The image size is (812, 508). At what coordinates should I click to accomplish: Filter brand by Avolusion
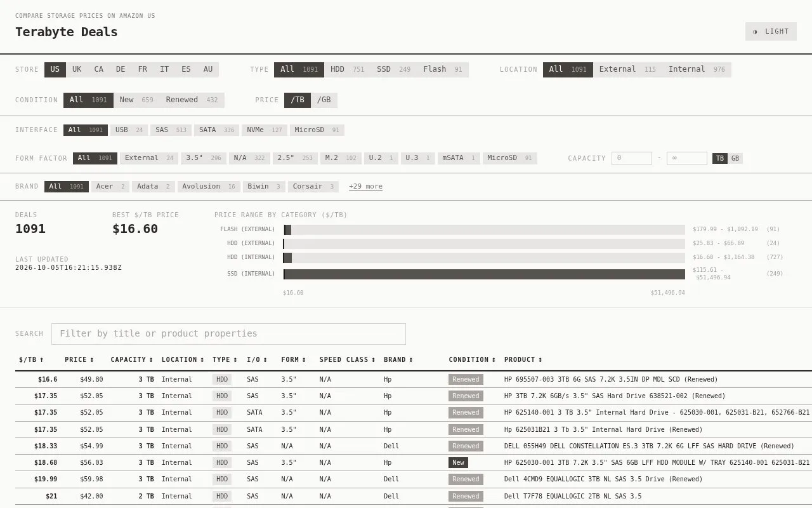coord(208,187)
